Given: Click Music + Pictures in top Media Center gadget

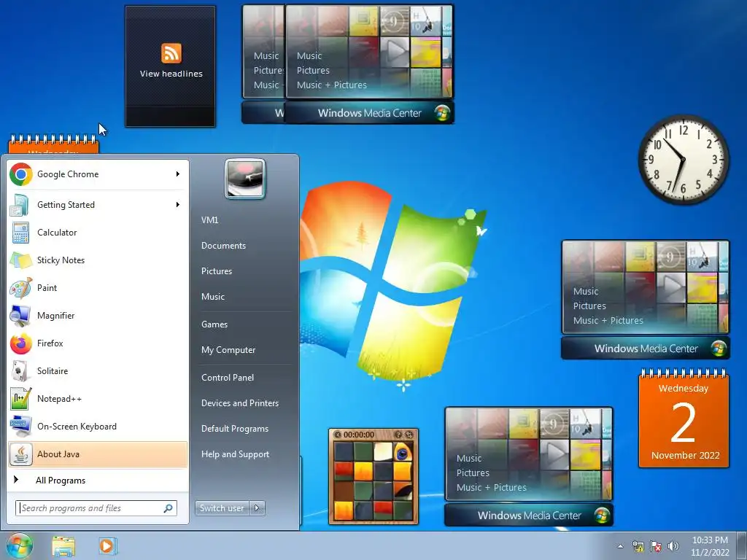Looking at the screenshot, I should click(x=332, y=85).
